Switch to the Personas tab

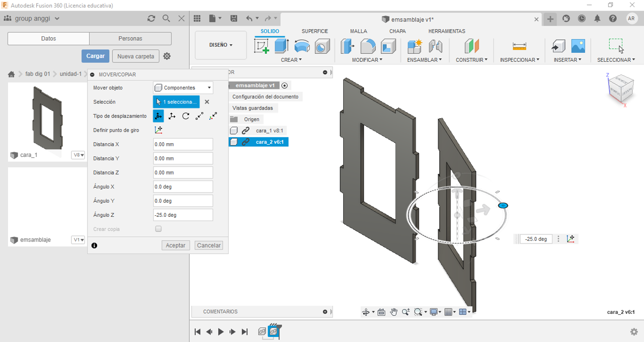[x=130, y=39]
